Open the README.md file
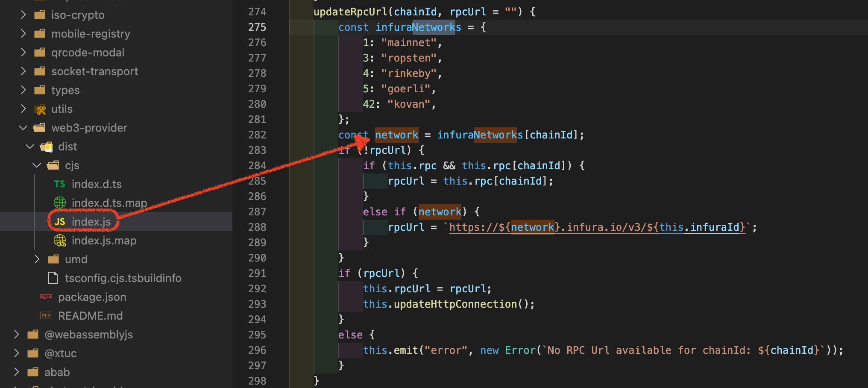This screenshot has width=868, height=388. tap(91, 316)
